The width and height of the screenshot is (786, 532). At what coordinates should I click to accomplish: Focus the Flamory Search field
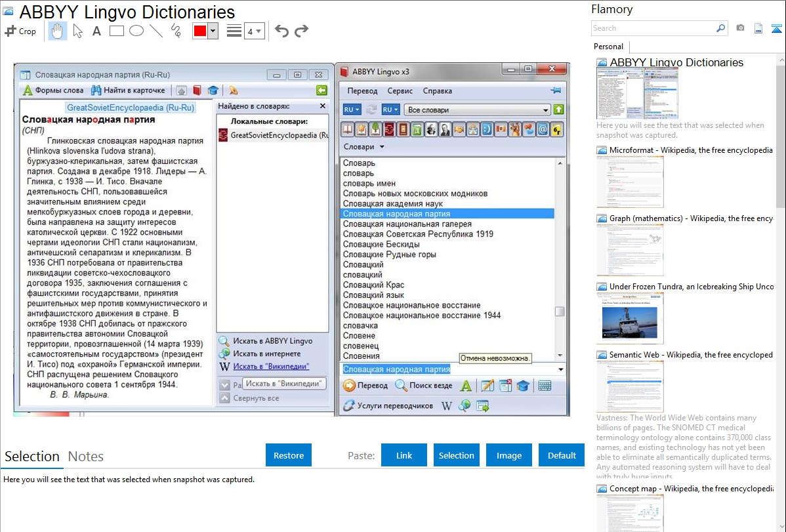click(653, 28)
